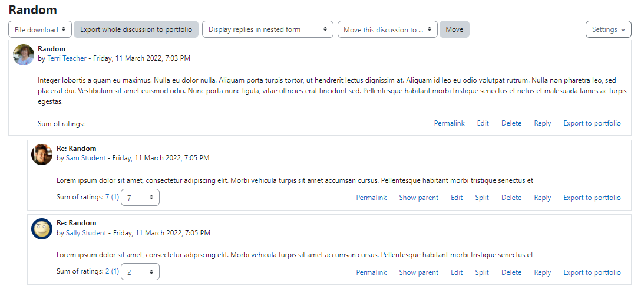Click Permalink on Sam Student's reply
Viewport: 644px width, 289px height.
click(371, 198)
